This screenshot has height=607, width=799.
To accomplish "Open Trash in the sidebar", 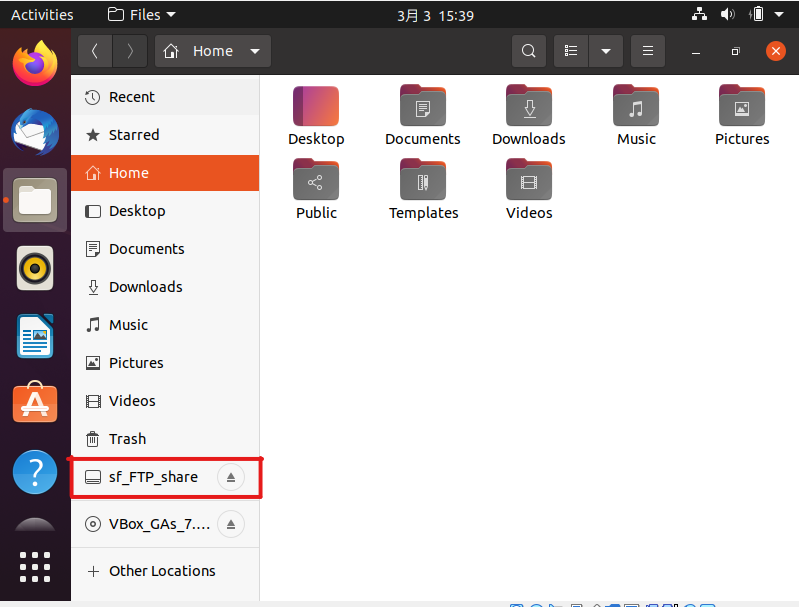I will [x=165, y=439].
